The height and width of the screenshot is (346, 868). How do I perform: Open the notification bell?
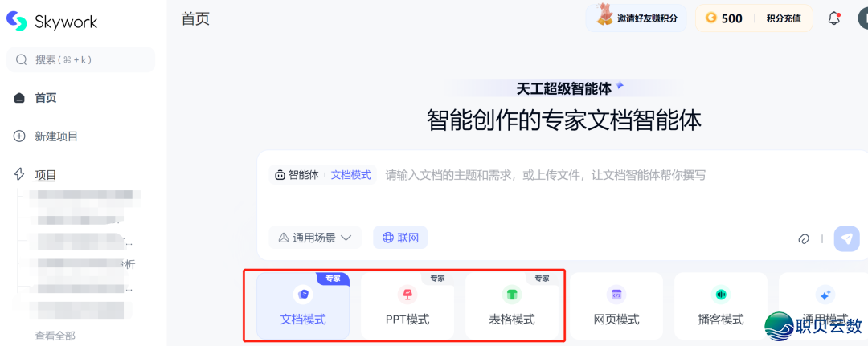tap(833, 18)
